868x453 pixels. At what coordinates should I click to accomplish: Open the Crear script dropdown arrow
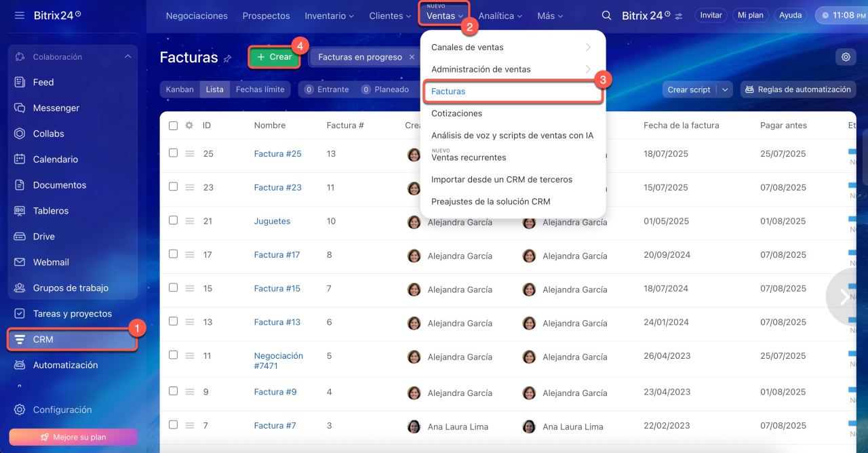(725, 90)
